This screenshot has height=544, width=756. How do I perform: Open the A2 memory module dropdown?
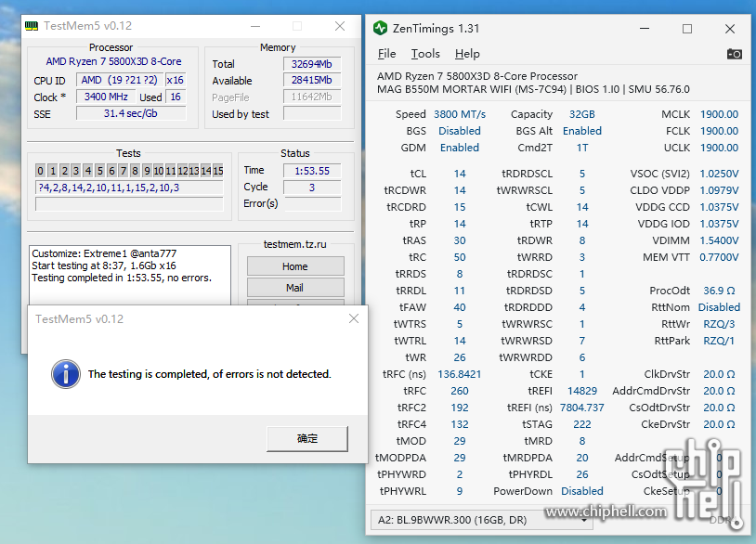point(481,520)
